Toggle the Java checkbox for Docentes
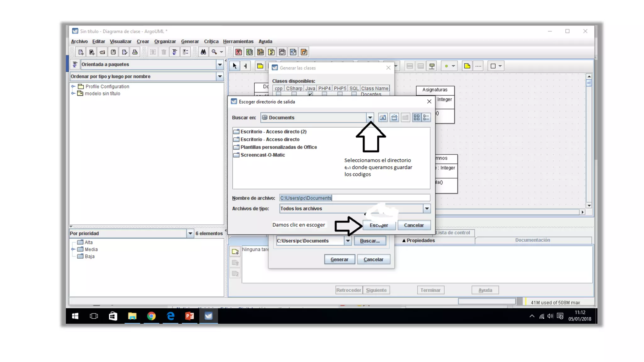The width and height of the screenshot is (644, 362). (x=310, y=94)
